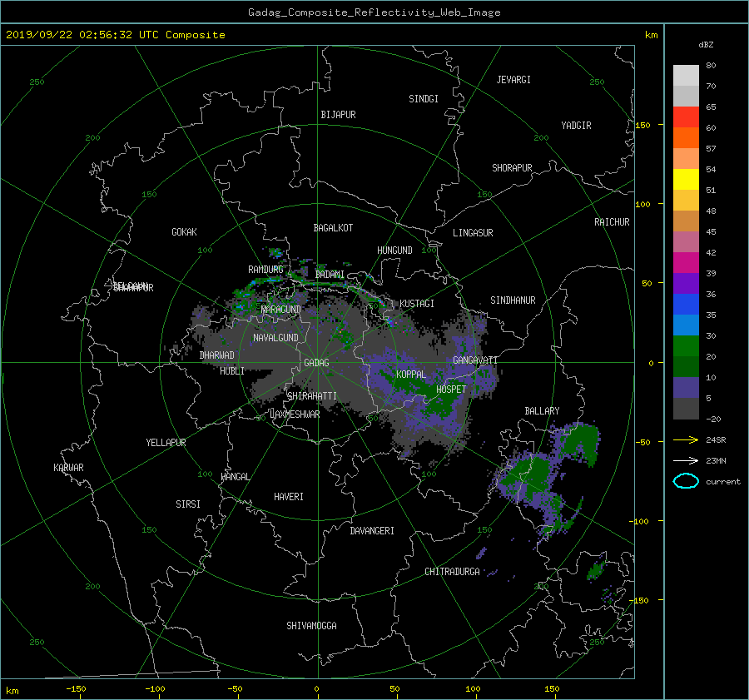Image resolution: width=749 pixels, height=700 pixels.
Task: Click the KARWAR city label
Action: 68,467
